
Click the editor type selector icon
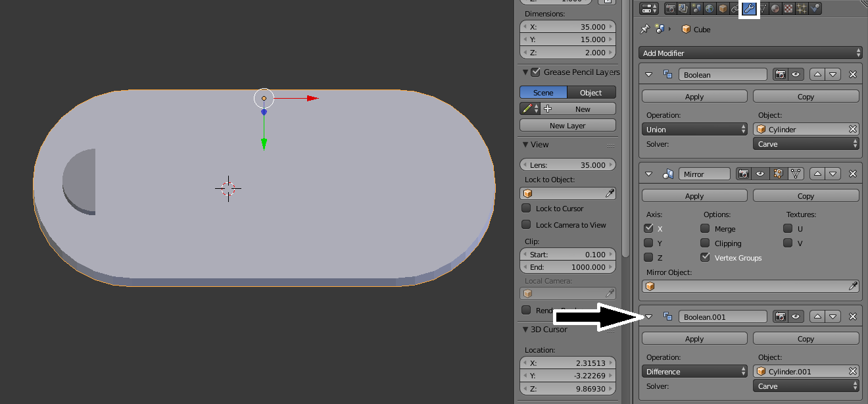[x=649, y=9]
